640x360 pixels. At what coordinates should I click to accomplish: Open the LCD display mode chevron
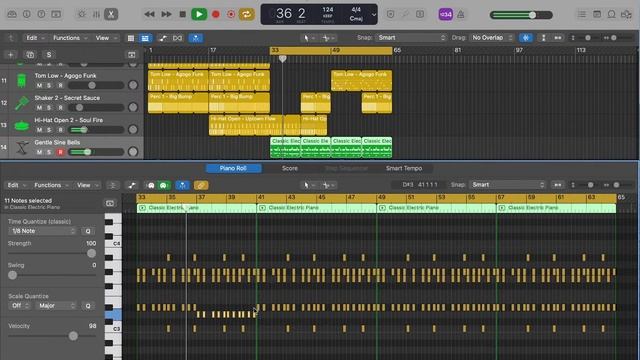[373, 15]
